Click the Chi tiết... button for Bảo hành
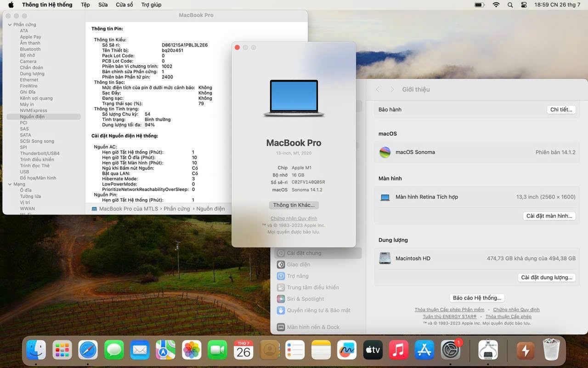The height and width of the screenshot is (368, 588). pos(561,109)
